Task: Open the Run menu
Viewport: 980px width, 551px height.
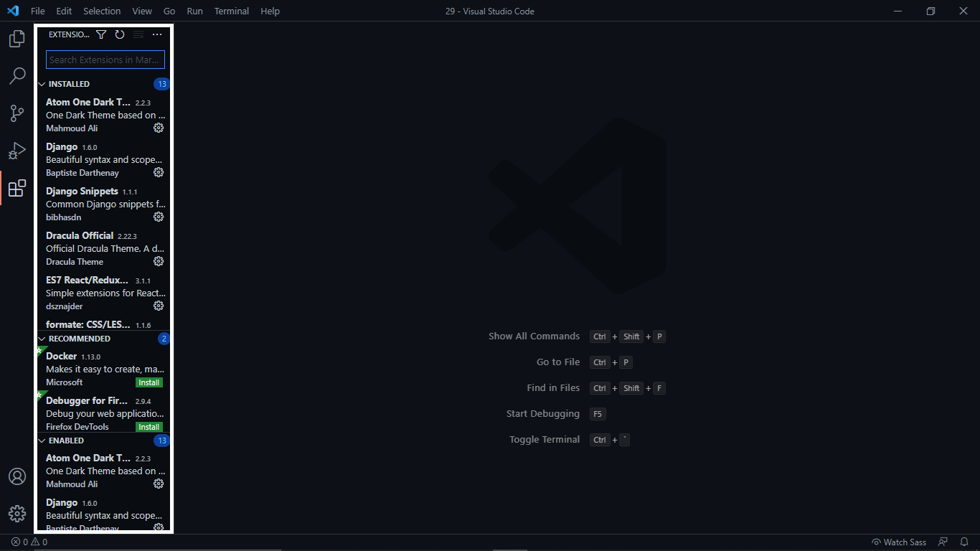Action: [x=194, y=11]
